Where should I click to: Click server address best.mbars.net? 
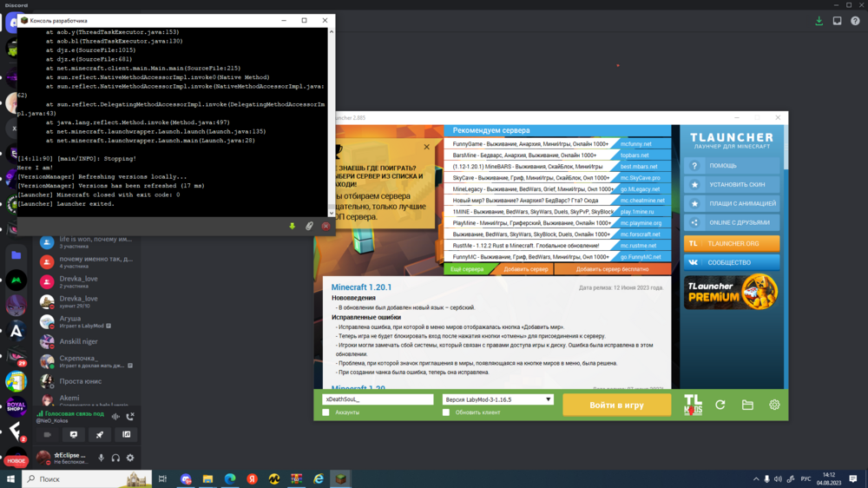tap(639, 166)
